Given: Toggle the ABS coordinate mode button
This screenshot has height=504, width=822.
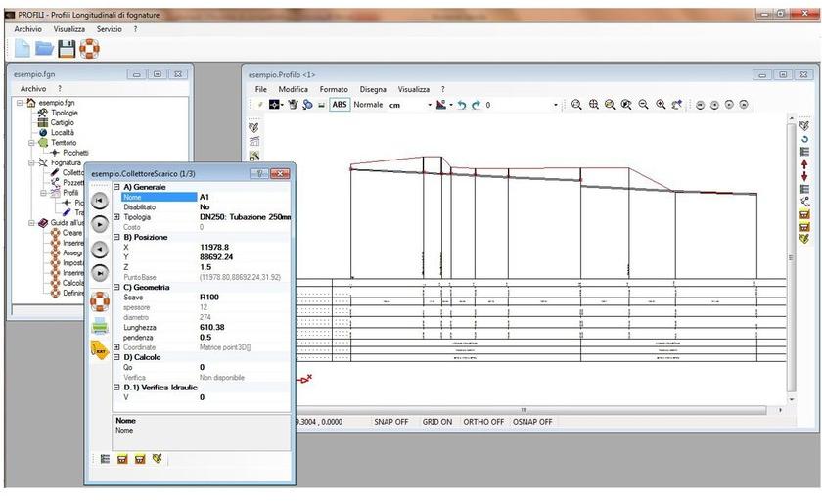Looking at the screenshot, I should (340, 105).
